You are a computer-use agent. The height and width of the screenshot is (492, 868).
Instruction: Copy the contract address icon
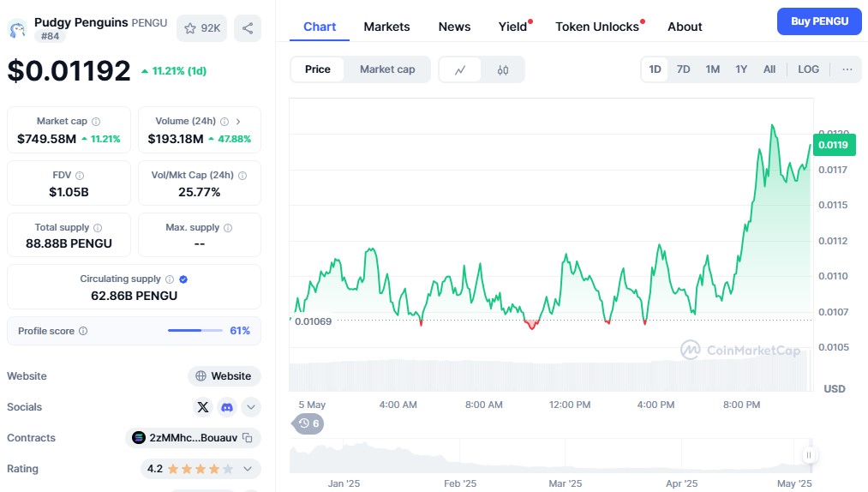point(248,438)
